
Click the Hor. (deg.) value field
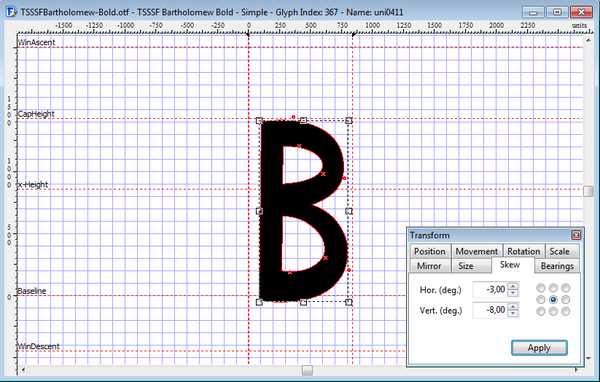click(x=491, y=290)
